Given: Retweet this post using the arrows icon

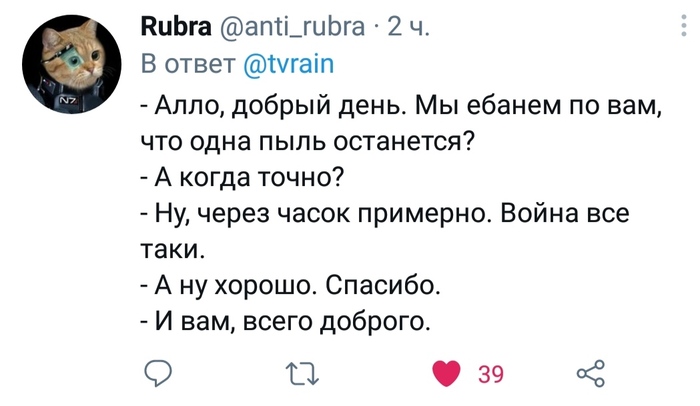Looking at the screenshot, I should pyautogui.click(x=301, y=375).
